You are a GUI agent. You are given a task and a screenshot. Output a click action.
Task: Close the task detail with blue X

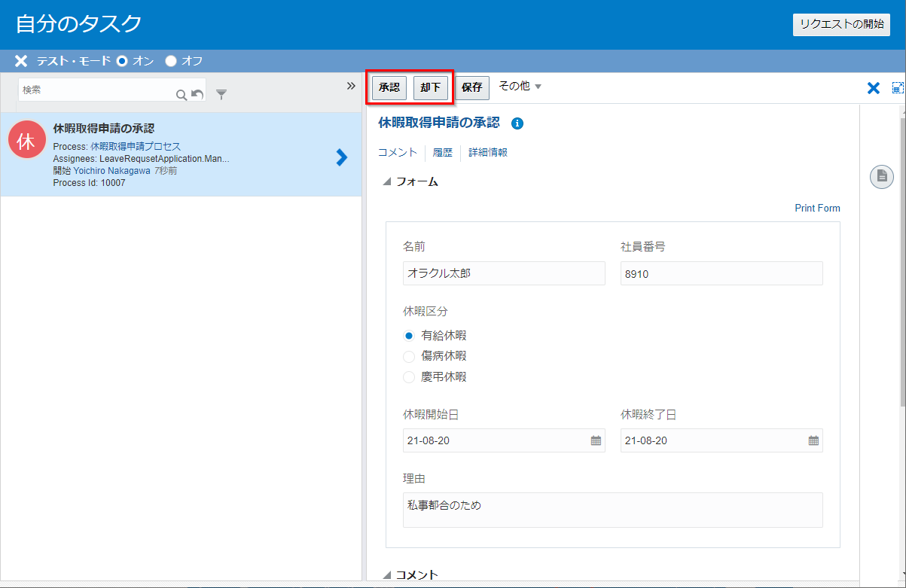874,88
